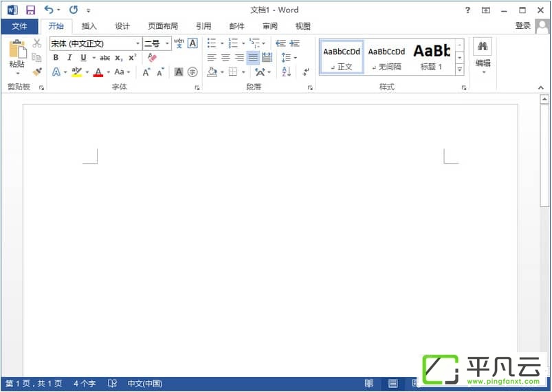
Task: Apply yellow text highlight color
Action: point(76,72)
